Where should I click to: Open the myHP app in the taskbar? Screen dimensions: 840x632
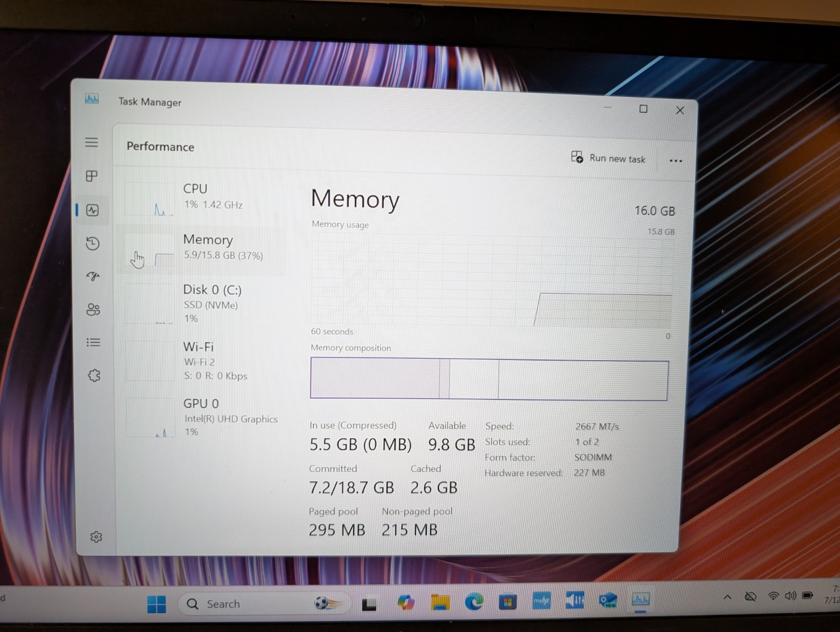[x=541, y=601]
